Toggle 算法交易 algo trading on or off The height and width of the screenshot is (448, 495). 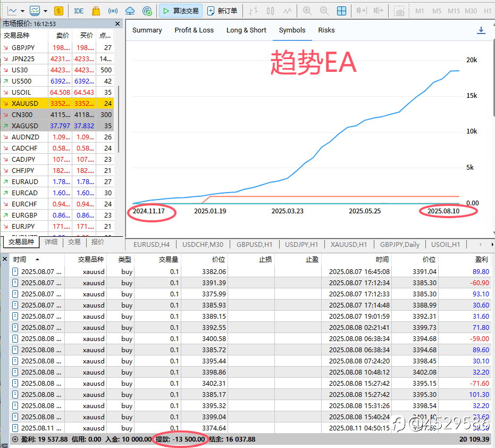pyautogui.click(x=180, y=11)
